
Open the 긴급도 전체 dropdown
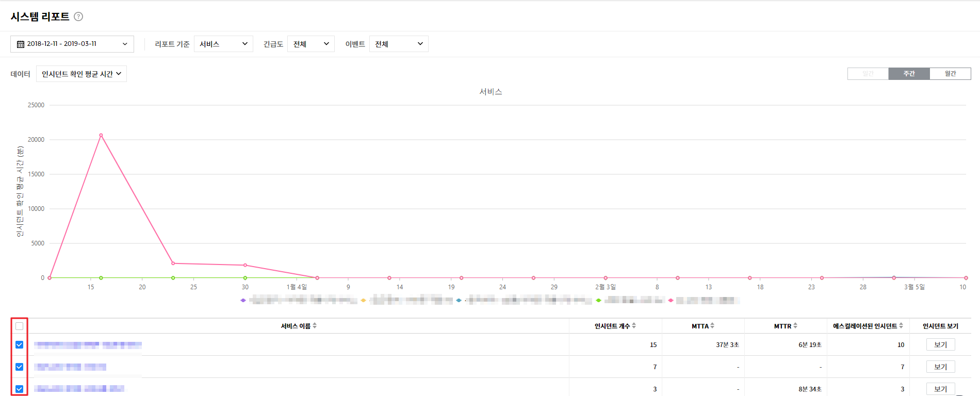point(311,44)
